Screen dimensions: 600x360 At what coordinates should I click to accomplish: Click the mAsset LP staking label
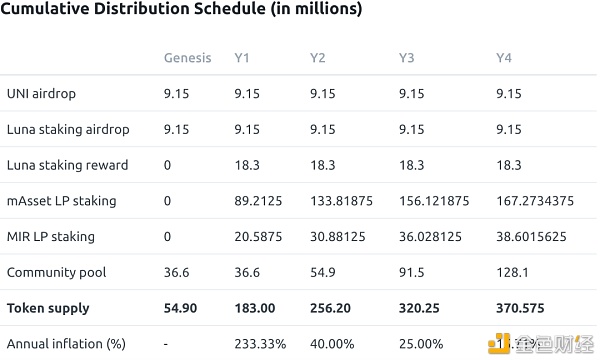pos(62,201)
